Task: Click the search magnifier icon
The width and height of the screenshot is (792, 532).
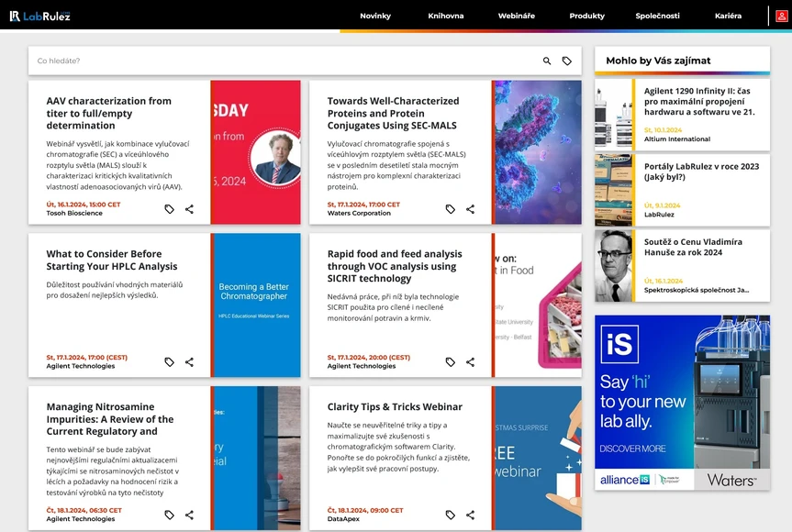Action: [547, 61]
